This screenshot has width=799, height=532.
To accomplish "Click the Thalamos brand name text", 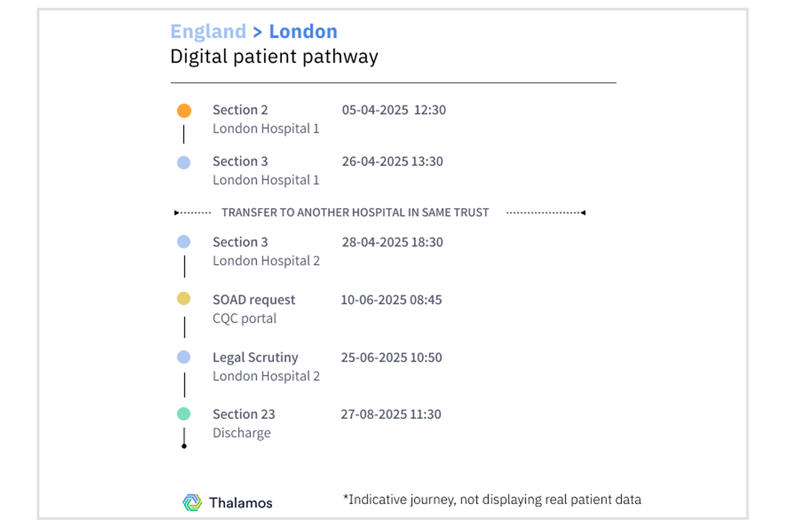I will (241, 503).
